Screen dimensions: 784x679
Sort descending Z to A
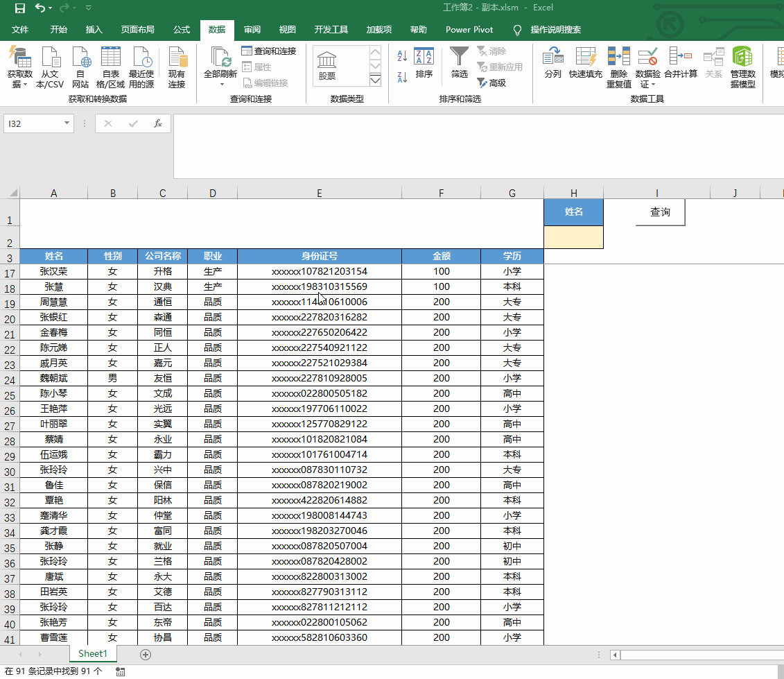(402, 77)
